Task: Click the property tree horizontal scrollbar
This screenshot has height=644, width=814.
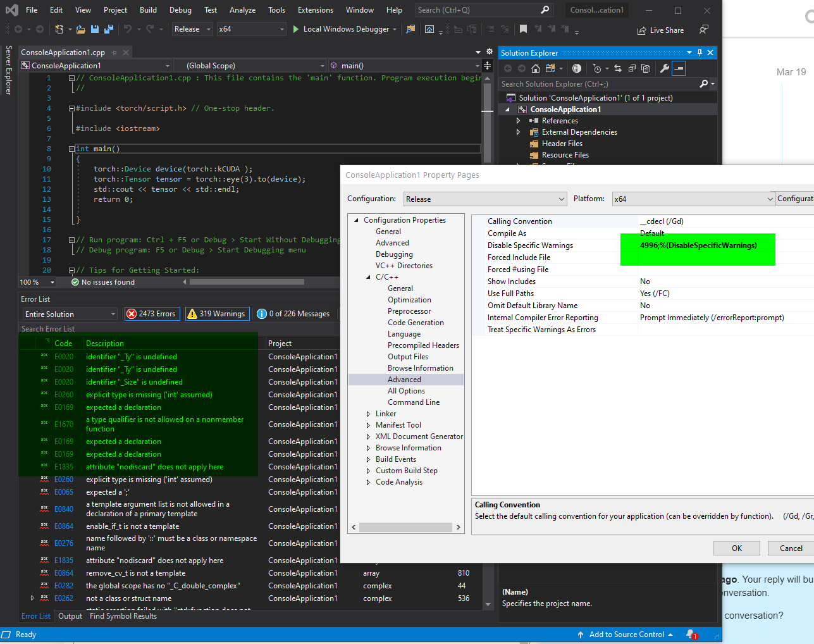Action: tap(406, 527)
